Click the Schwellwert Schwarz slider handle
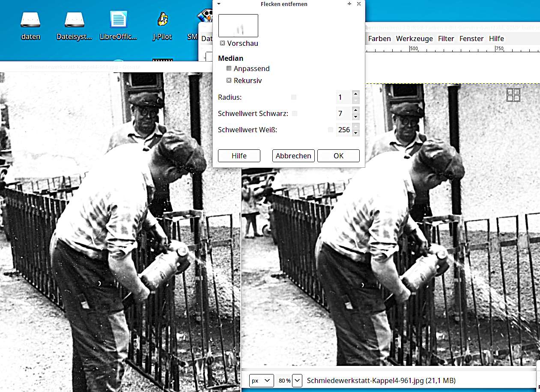 [x=295, y=114]
